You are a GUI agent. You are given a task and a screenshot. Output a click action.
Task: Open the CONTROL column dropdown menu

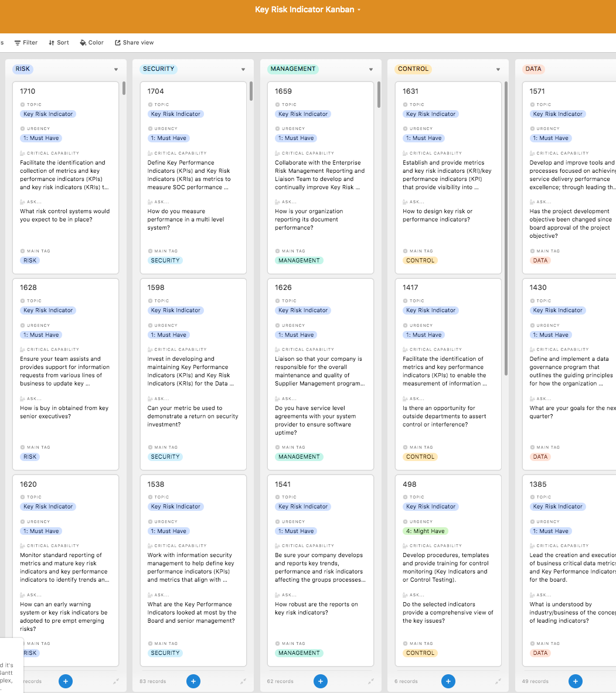tap(498, 69)
